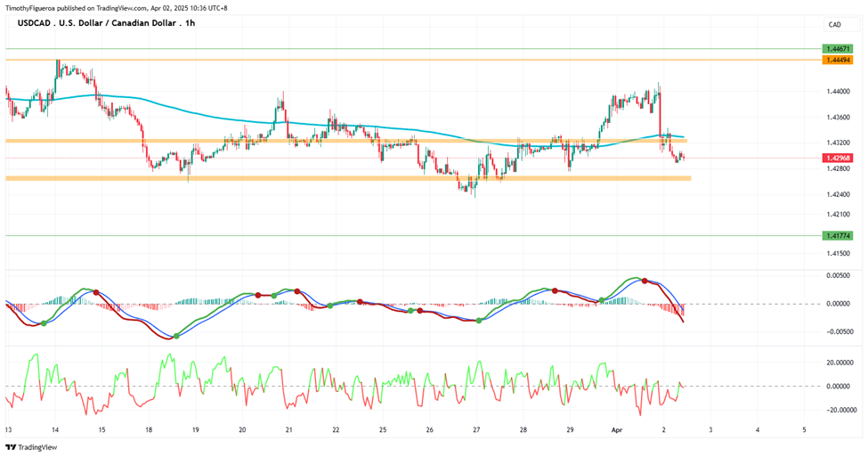Click the 1.44000 price axis label
The image size is (868, 457).
838,92
